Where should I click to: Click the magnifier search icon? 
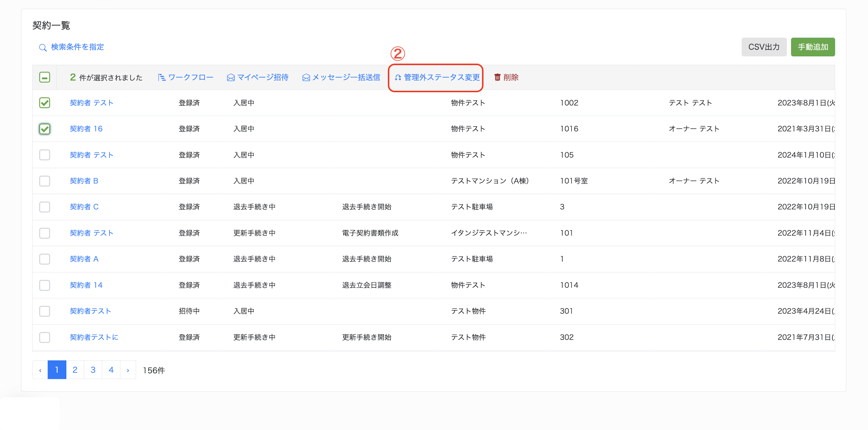pos(42,48)
